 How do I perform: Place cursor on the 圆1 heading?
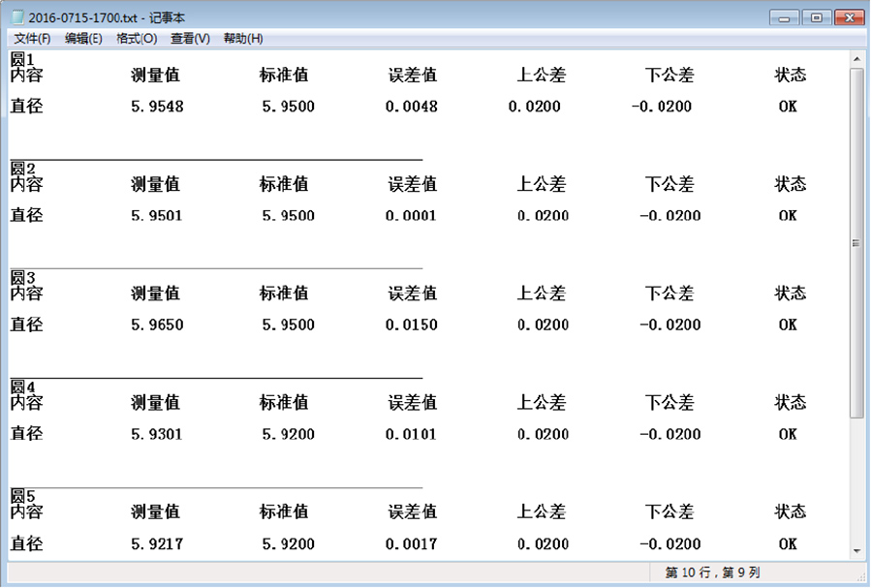point(22,60)
